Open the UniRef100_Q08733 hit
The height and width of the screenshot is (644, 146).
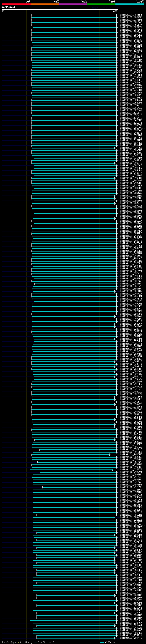click(x=131, y=17)
